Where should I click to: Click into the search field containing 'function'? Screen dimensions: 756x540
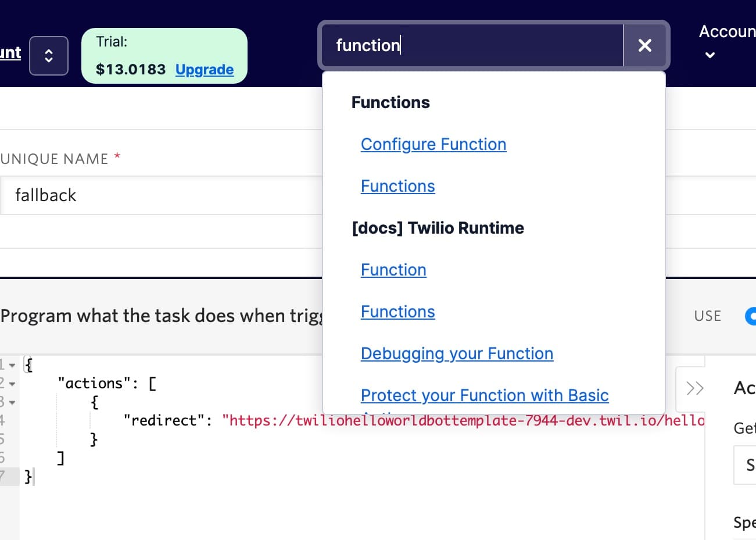(x=472, y=45)
